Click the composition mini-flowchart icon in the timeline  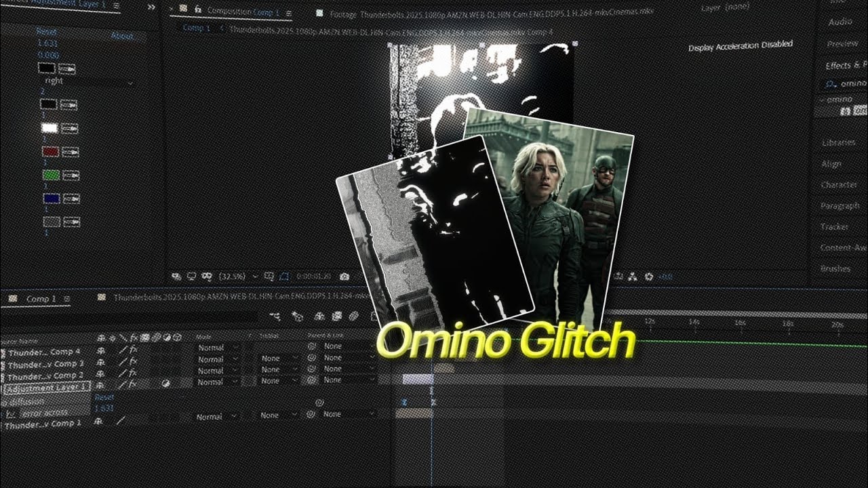pyautogui.click(x=275, y=316)
